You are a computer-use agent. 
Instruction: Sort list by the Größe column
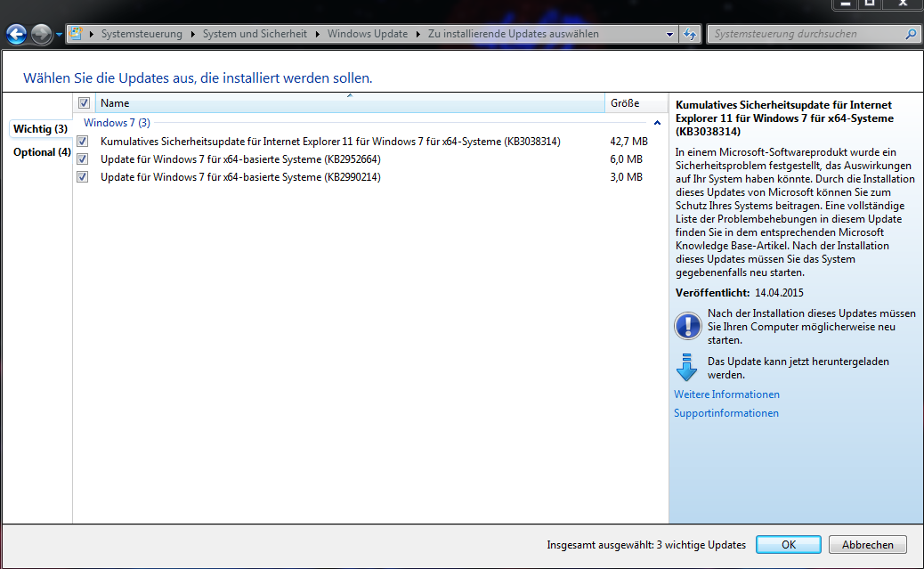tap(636, 103)
